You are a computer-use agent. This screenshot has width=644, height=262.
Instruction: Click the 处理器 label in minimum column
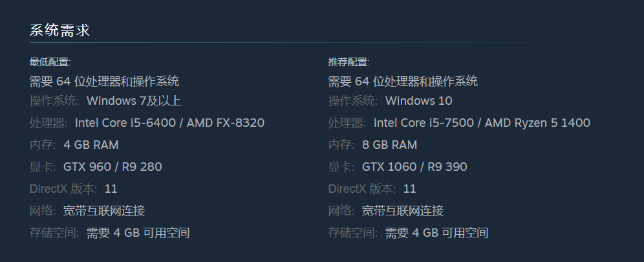48,123
